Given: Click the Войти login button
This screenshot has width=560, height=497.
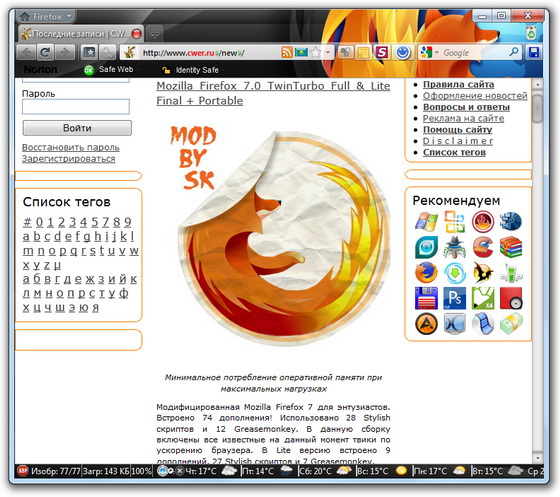Looking at the screenshot, I should coord(77,128).
